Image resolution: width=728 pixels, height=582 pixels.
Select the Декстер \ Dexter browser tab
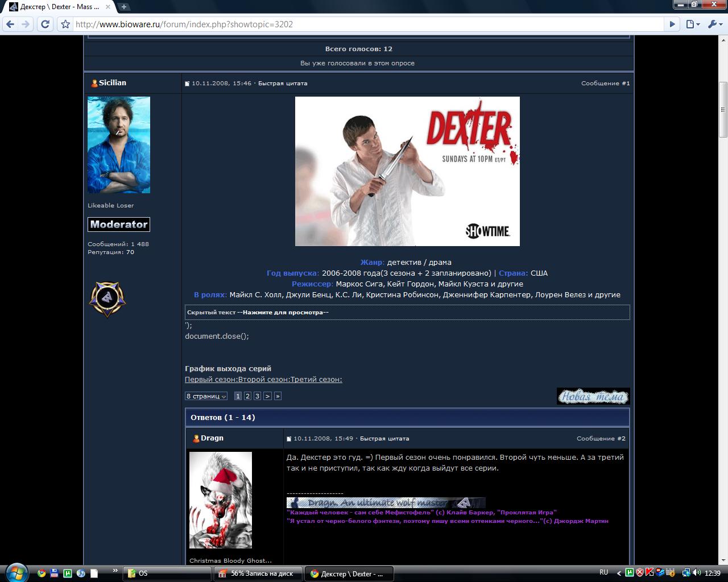tap(59, 7)
